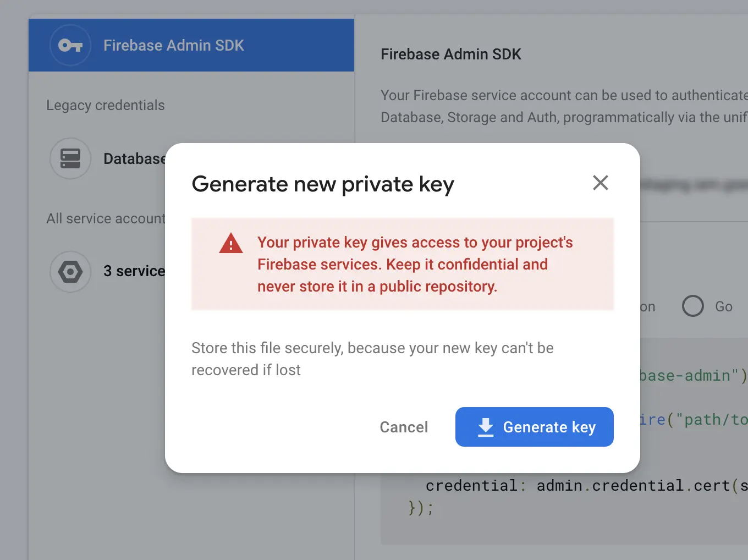Click the hexagonal nut icon in the service accounts row
Image resolution: width=748 pixels, height=560 pixels.
[70, 271]
